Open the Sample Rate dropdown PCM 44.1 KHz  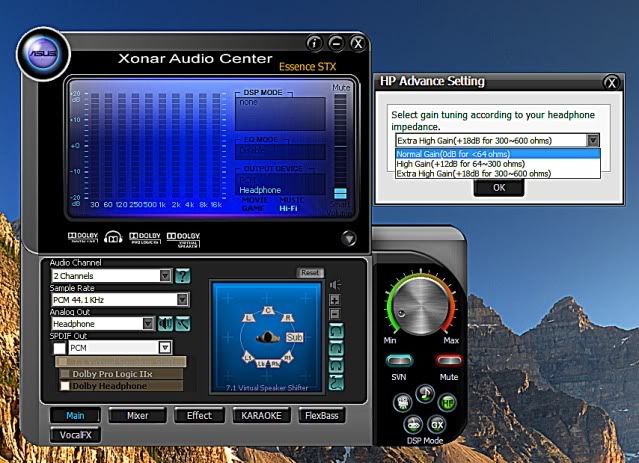coord(120,300)
